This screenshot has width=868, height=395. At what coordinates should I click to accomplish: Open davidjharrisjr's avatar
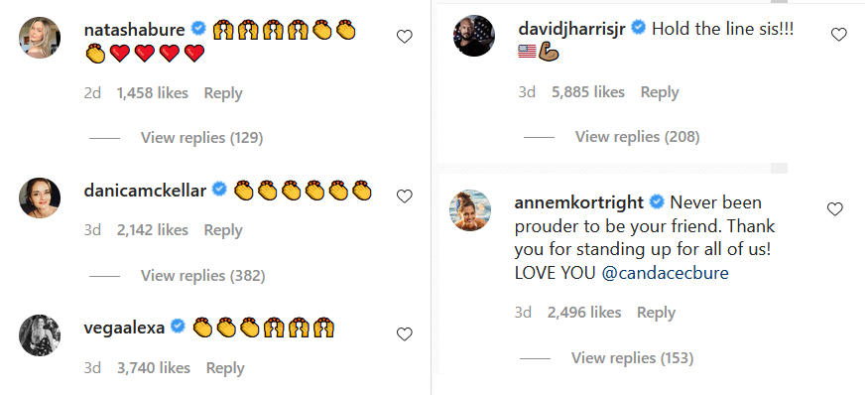[x=474, y=36]
